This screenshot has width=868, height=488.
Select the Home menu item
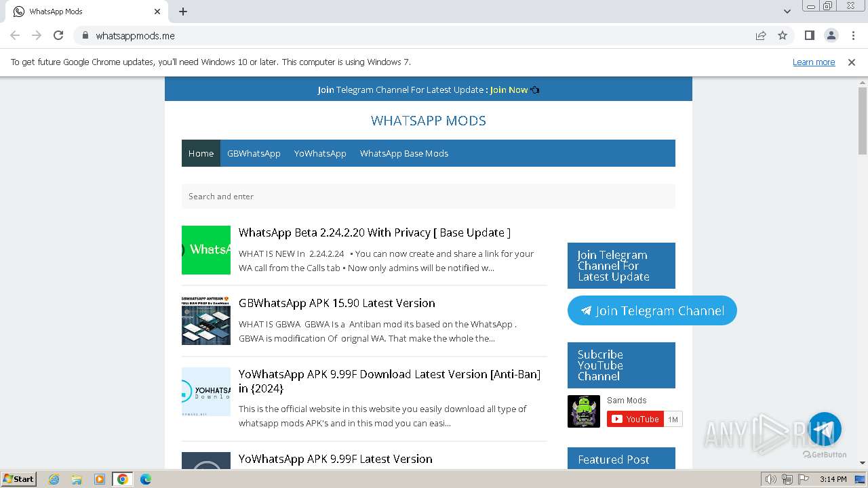click(201, 153)
